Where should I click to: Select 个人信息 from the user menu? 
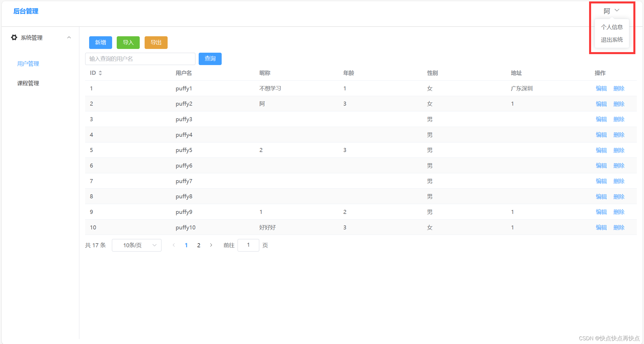(x=612, y=27)
